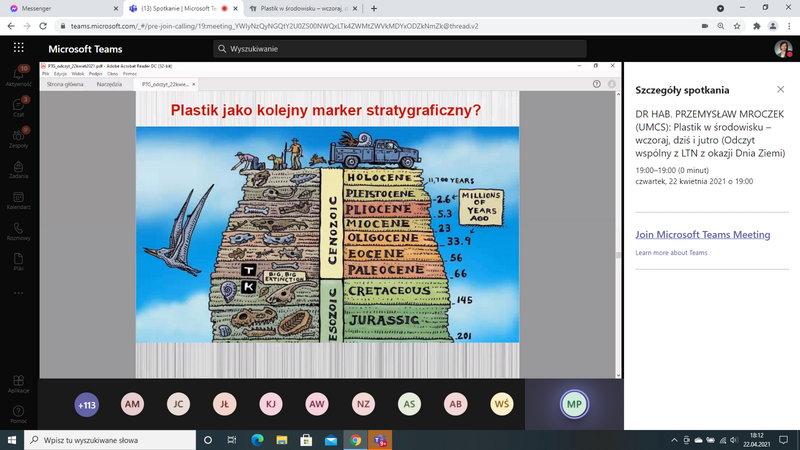The height and width of the screenshot is (450, 800).
Task: Open Chrome extensions puzzle icon
Action: click(757, 26)
